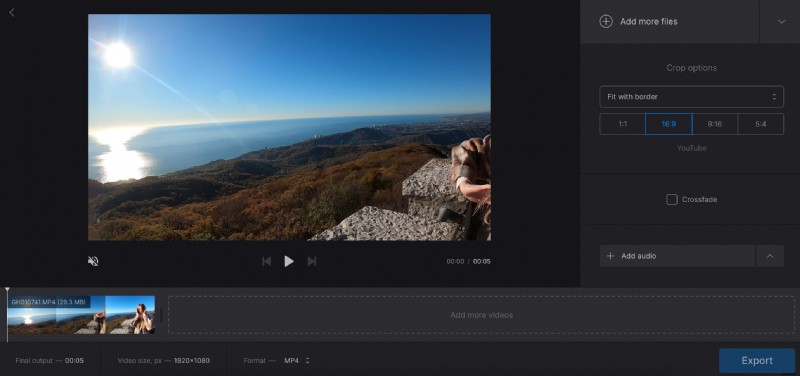Click the timeline playhead marker
The height and width of the screenshot is (376, 800).
pyautogui.click(x=7, y=291)
